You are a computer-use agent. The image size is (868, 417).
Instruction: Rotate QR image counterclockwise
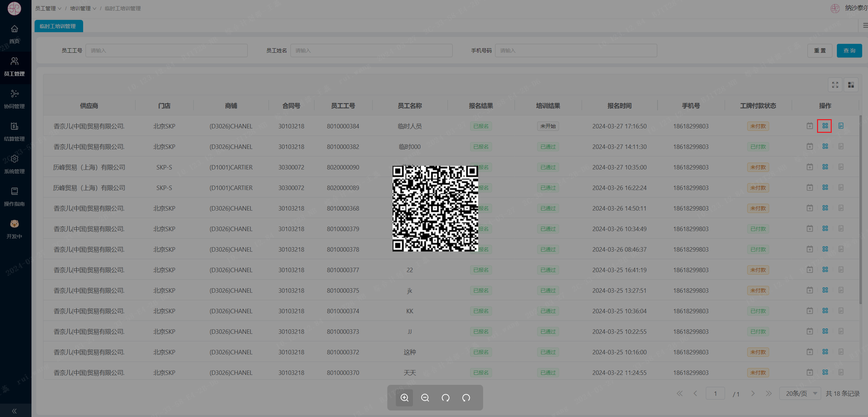466,397
